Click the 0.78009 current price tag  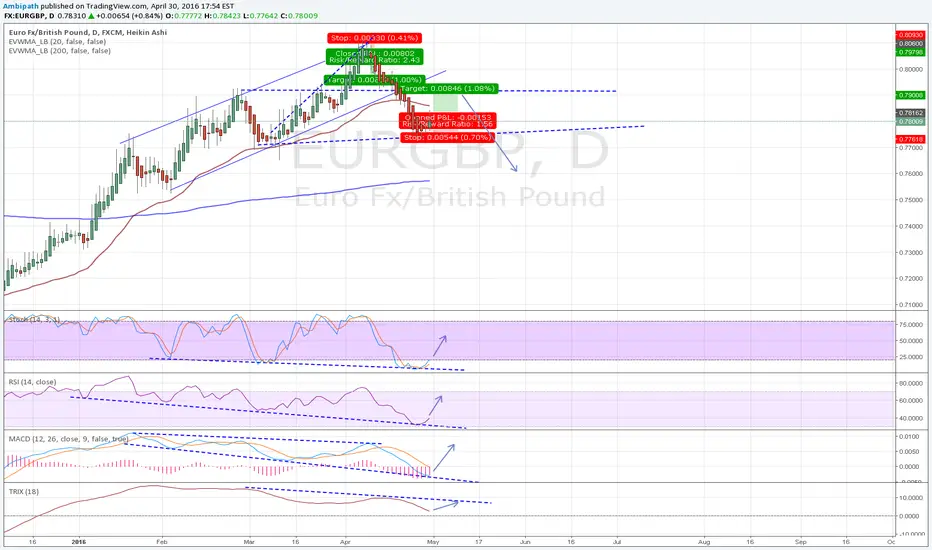click(x=911, y=121)
